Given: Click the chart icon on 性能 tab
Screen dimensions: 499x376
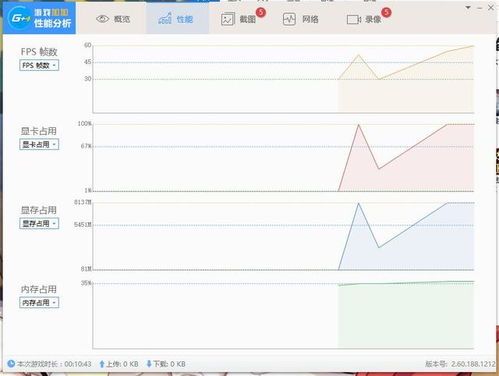Looking at the screenshot, I should [x=165, y=19].
